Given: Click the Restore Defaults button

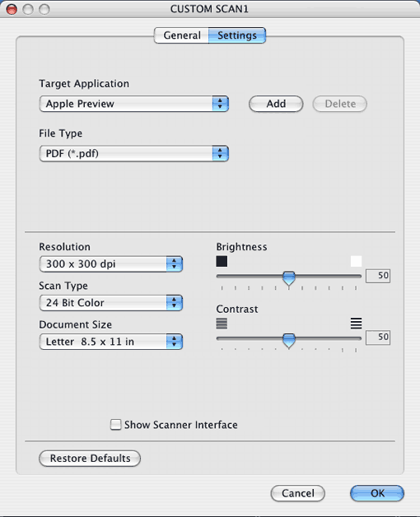Looking at the screenshot, I should 90,459.
